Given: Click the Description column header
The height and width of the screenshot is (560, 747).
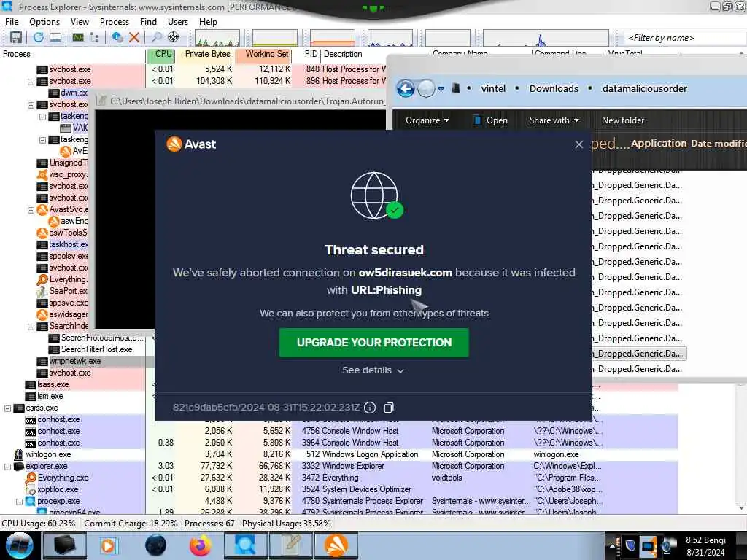Looking at the screenshot, I should pyautogui.click(x=343, y=54).
